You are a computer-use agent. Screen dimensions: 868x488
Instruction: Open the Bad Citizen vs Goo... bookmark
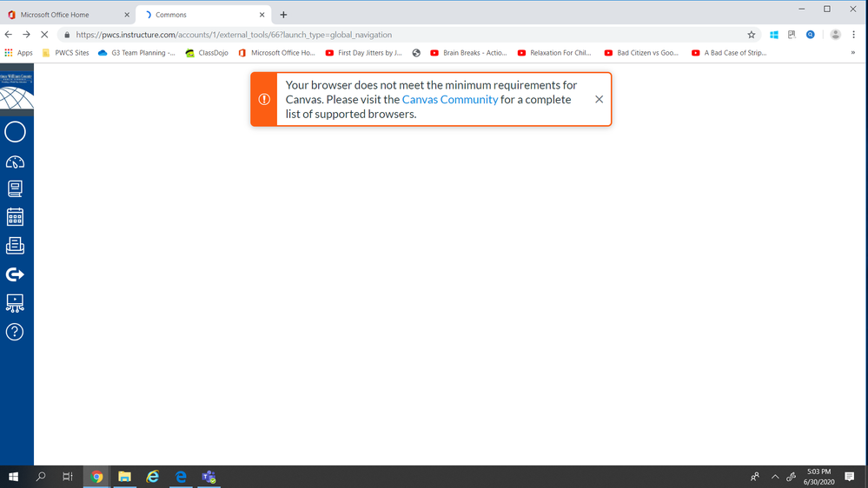tap(641, 53)
